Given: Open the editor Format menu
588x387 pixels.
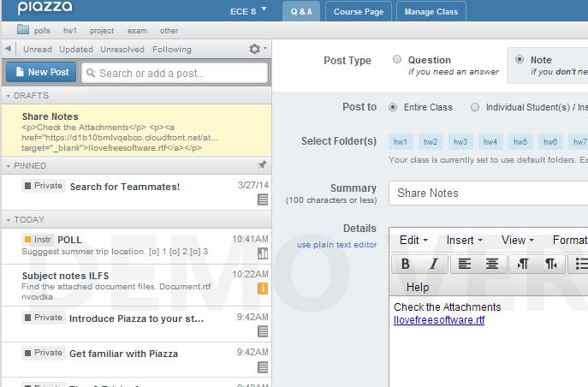Looking at the screenshot, I should click(570, 240).
